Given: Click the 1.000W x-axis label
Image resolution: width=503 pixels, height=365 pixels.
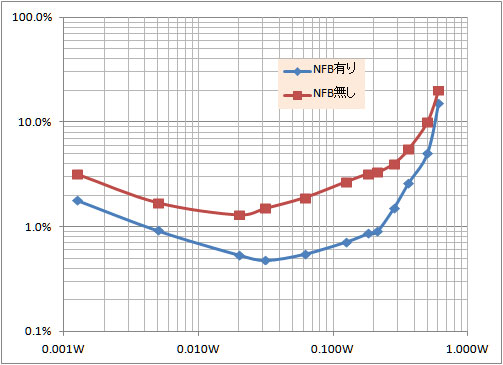Looking at the screenshot, I should click(467, 349).
